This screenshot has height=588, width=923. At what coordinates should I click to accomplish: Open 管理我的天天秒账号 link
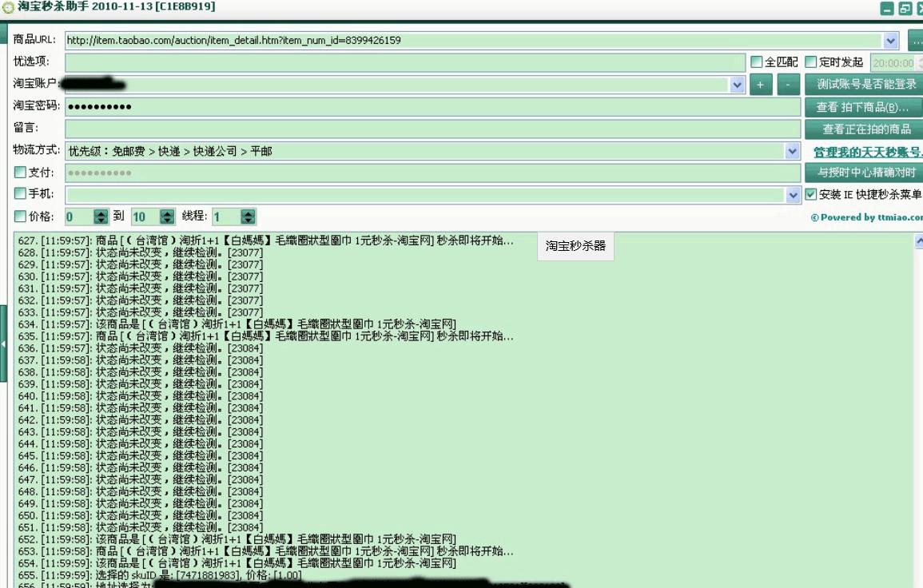(x=868, y=152)
